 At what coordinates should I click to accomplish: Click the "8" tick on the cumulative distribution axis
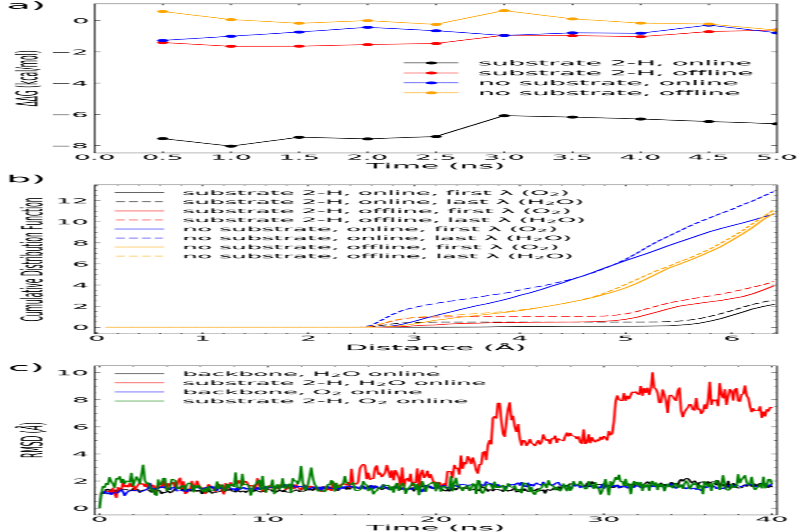(81, 243)
